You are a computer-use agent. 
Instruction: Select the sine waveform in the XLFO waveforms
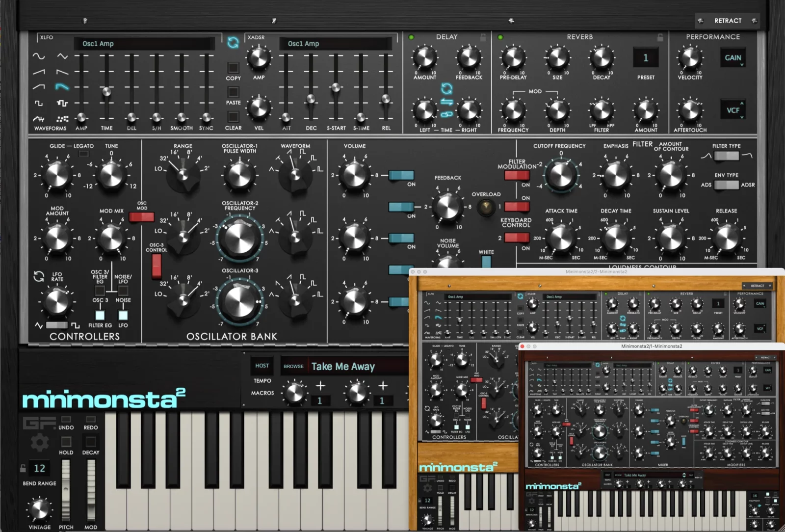(x=38, y=55)
